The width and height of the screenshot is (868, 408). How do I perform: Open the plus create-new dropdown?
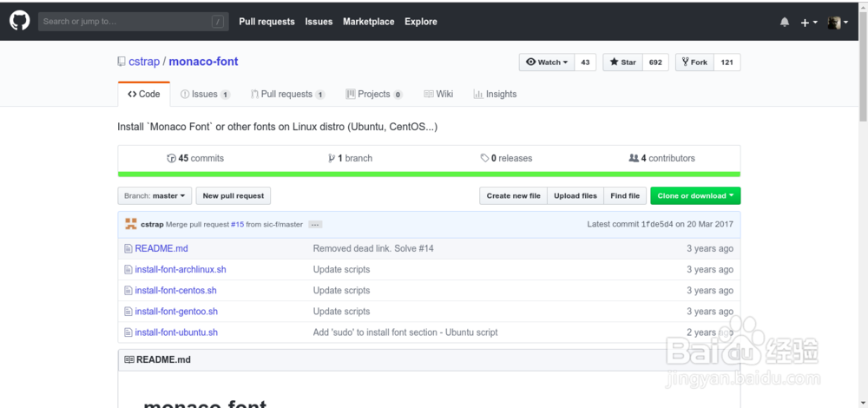(x=809, y=23)
